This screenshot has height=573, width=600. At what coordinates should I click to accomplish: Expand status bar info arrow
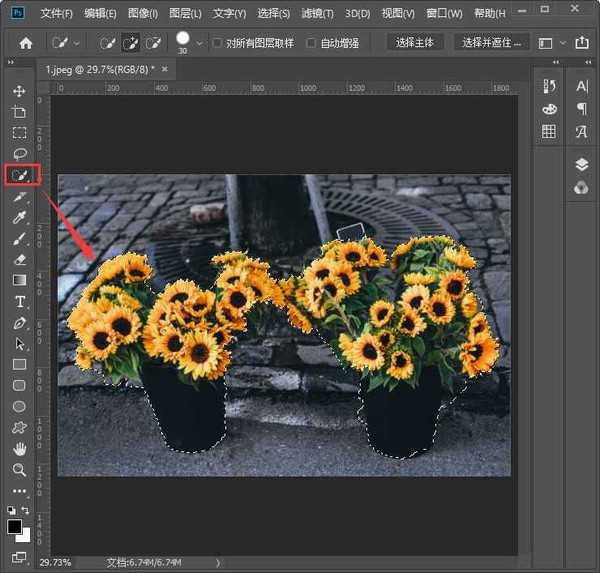pyautogui.click(x=218, y=563)
